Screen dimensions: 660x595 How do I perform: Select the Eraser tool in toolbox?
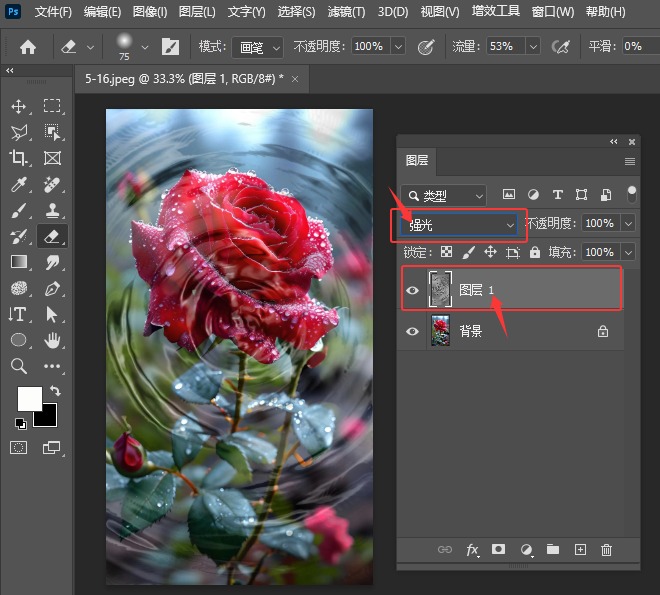coord(52,236)
